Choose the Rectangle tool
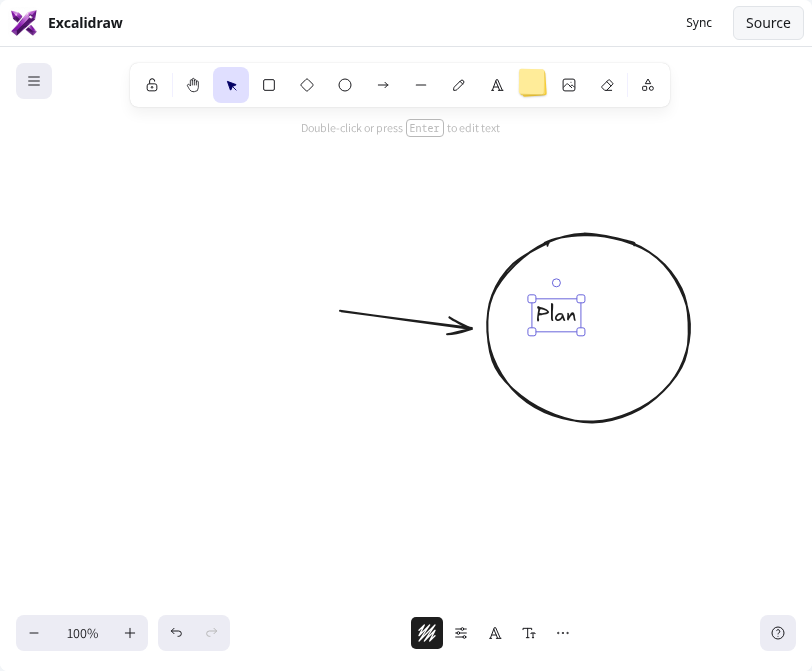The height and width of the screenshot is (671, 812). pyautogui.click(x=269, y=85)
